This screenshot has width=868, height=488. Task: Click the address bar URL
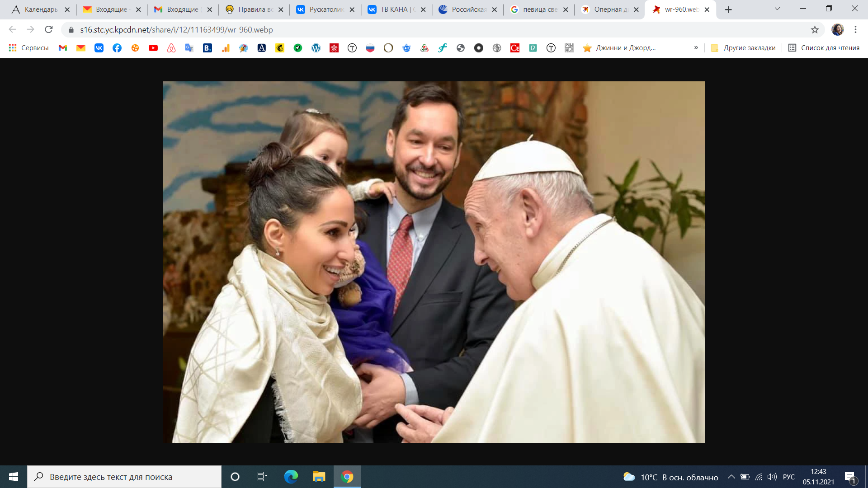[x=176, y=30]
